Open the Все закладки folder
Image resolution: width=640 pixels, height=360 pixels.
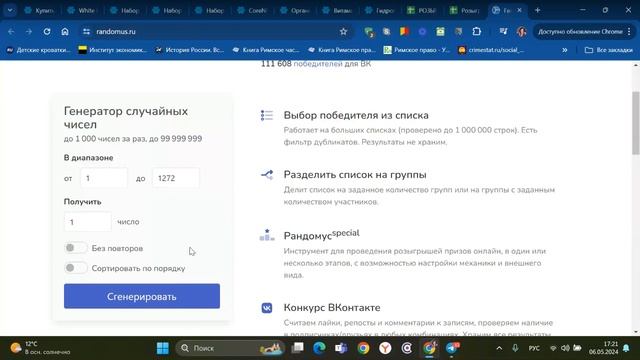pyautogui.click(x=609, y=50)
